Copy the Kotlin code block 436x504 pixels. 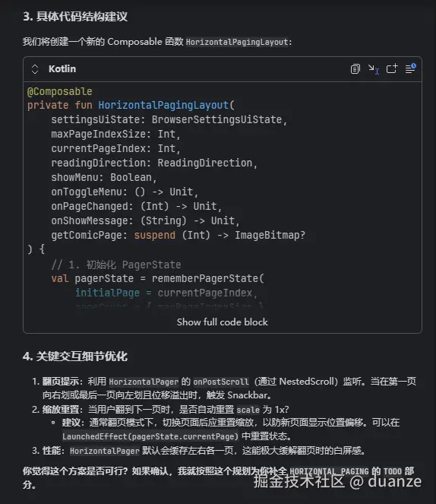point(355,68)
